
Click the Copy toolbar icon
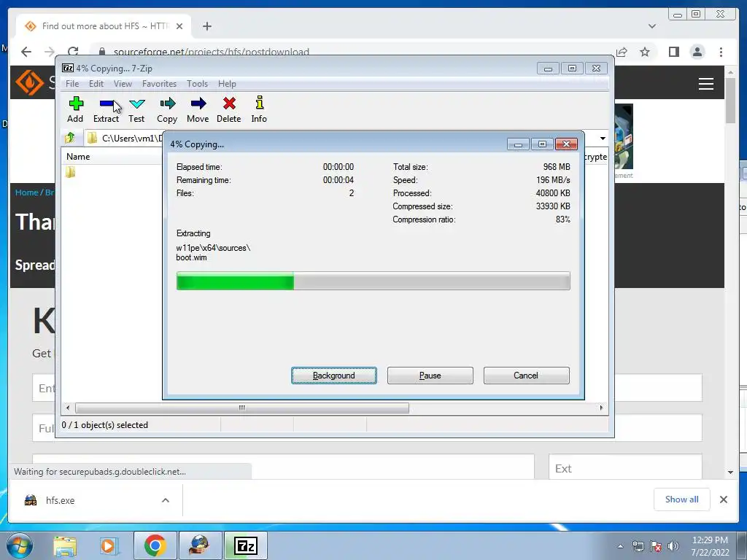(167, 109)
